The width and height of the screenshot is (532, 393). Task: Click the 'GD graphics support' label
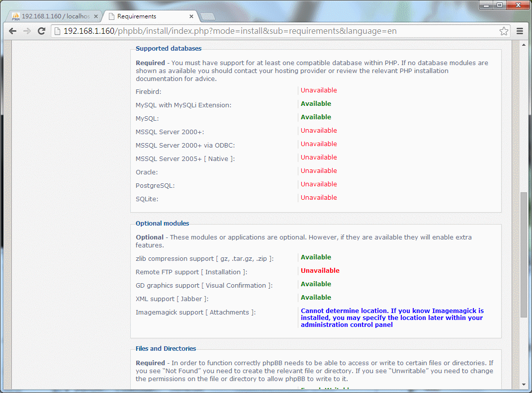(x=204, y=286)
